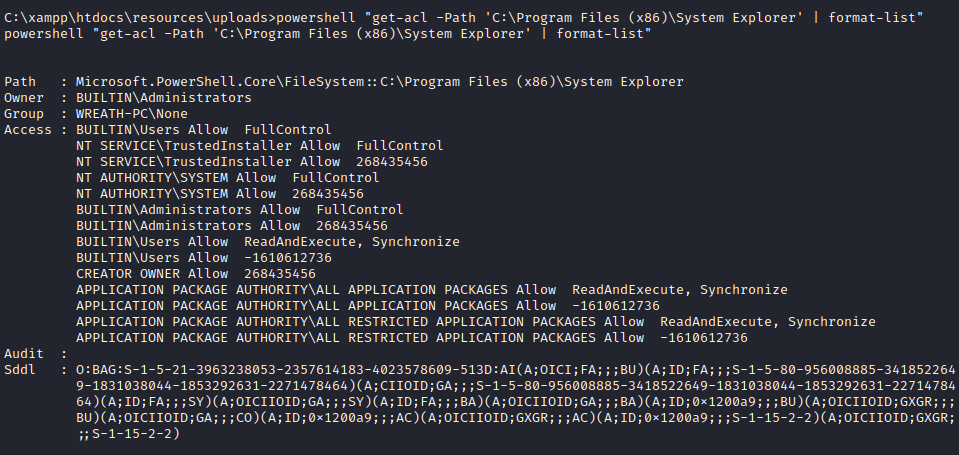Viewport: 959px width, 455px height.
Task: Click the Owner value 'BUILTIN\Administrators'
Action: point(163,98)
